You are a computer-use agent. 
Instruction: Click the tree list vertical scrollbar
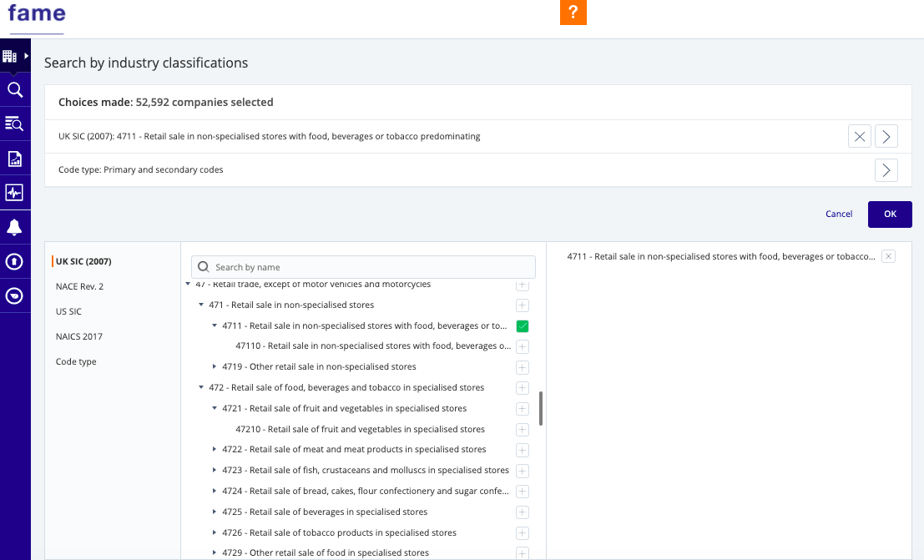(x=541, y=408)
